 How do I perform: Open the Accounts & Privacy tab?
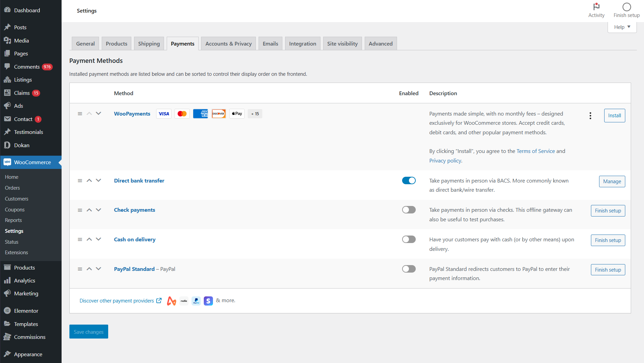(228, 44)
